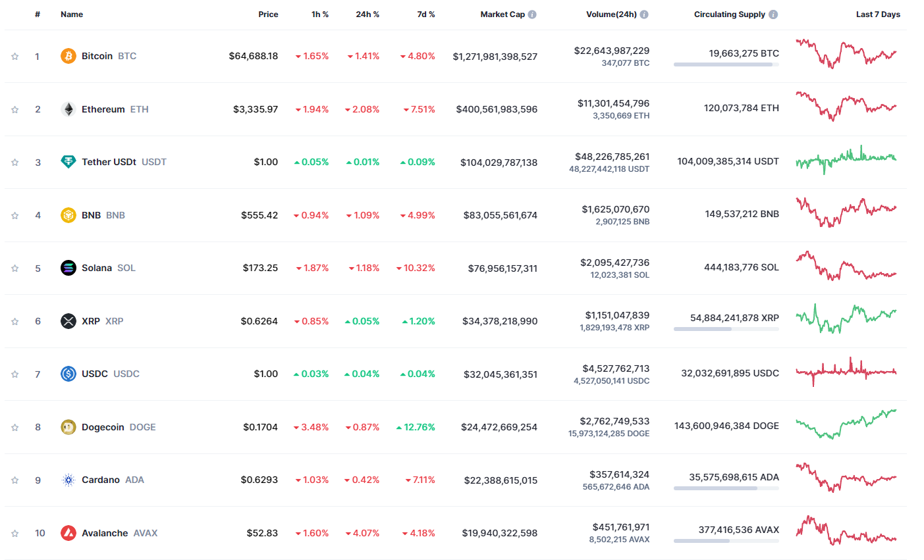Click the Solana logo icon
Viewport: 924px width, 560px height.
pyautogui.click(x=68, y=268)
